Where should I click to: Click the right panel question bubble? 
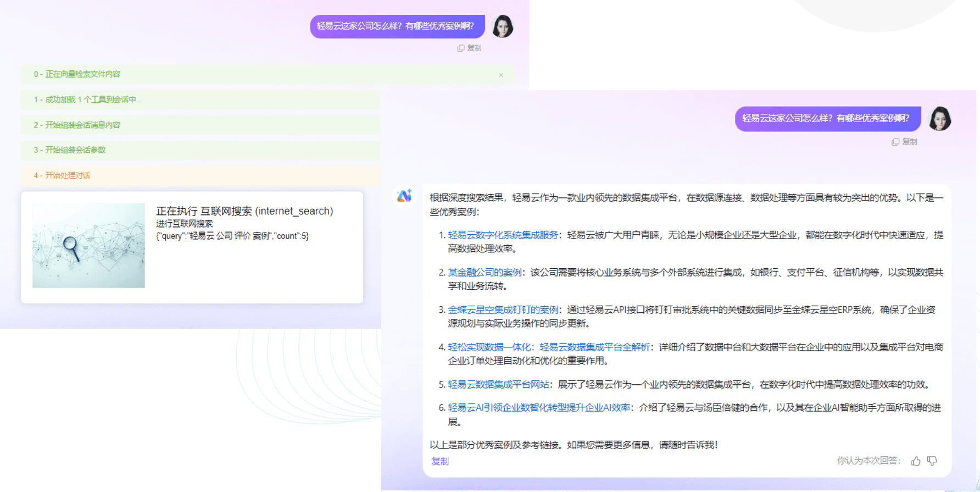pos(828,118)
